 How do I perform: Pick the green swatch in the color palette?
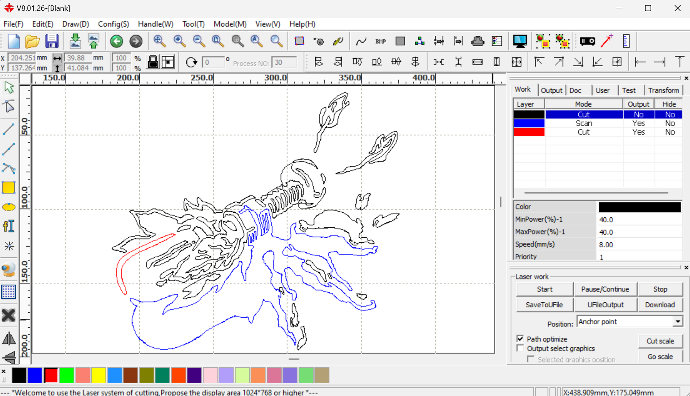66,375
